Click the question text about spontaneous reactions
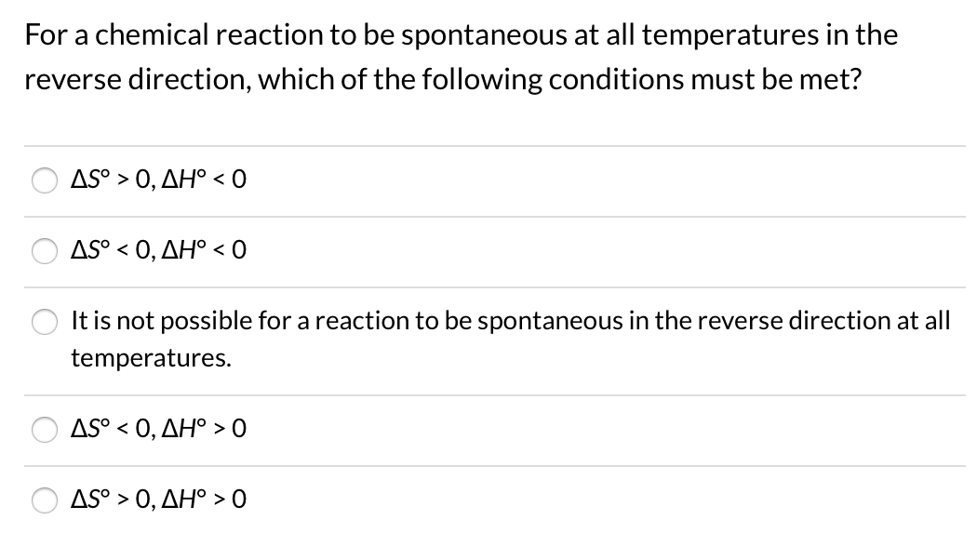This screenshot has width=977, height=560. [442, 56]
